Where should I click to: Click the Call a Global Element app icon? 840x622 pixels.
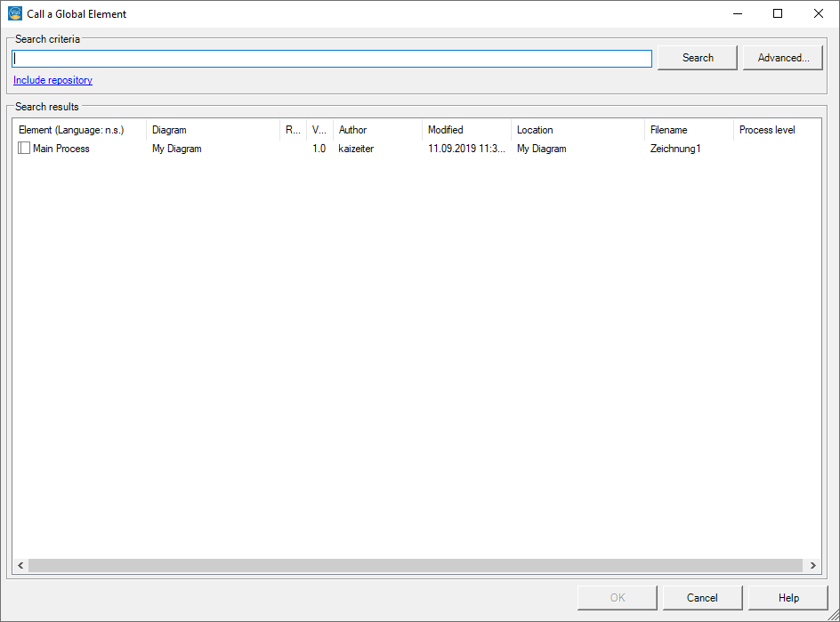click(x=14, y=13)
